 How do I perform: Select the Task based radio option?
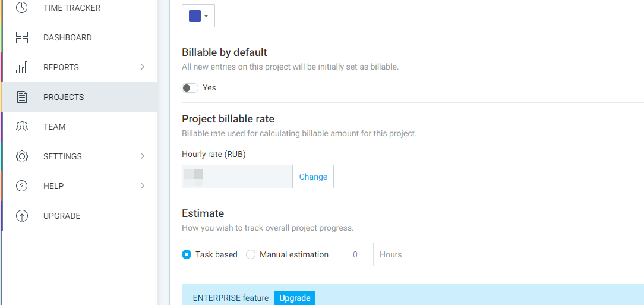click(x=187, y=254)
